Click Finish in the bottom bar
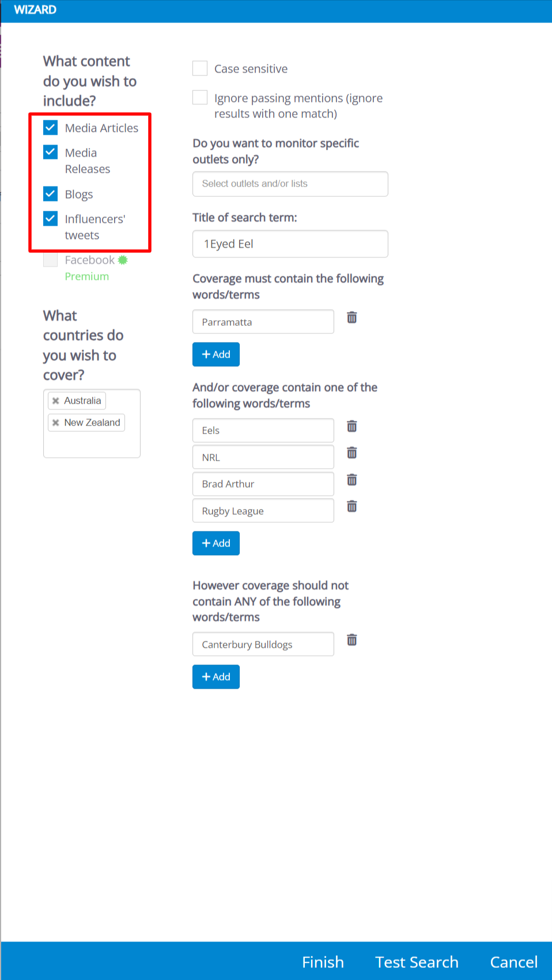 [x=323, y=962]
